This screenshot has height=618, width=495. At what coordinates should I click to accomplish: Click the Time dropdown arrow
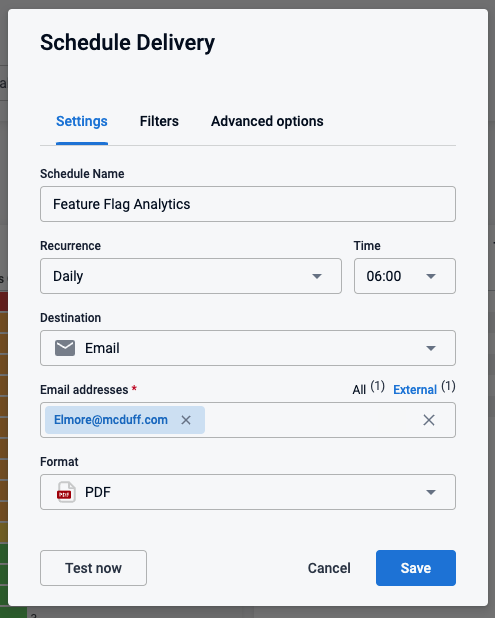[431, 276]
